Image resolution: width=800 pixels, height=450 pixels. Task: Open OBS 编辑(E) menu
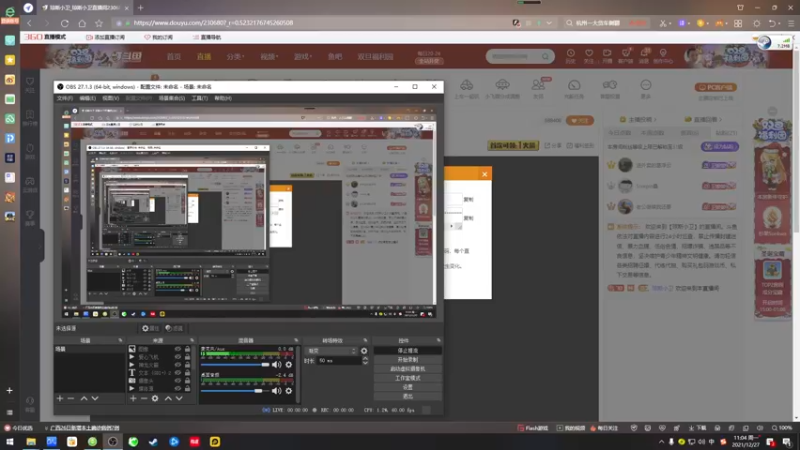coord(88,98)
